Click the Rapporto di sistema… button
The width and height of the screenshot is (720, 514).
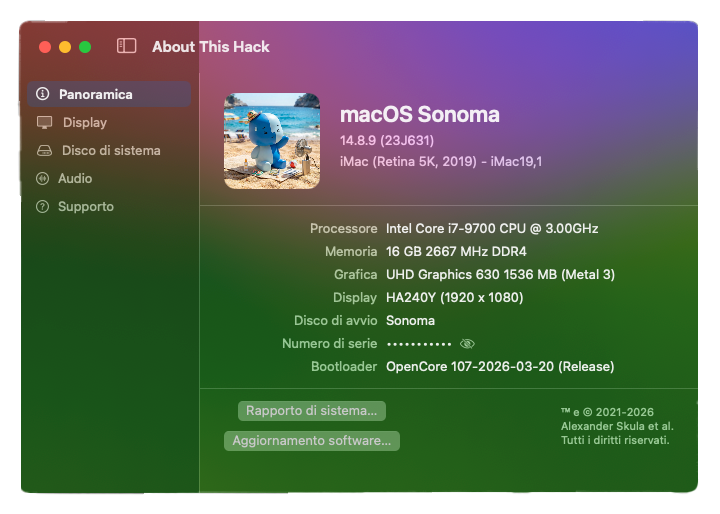(312, 411)
